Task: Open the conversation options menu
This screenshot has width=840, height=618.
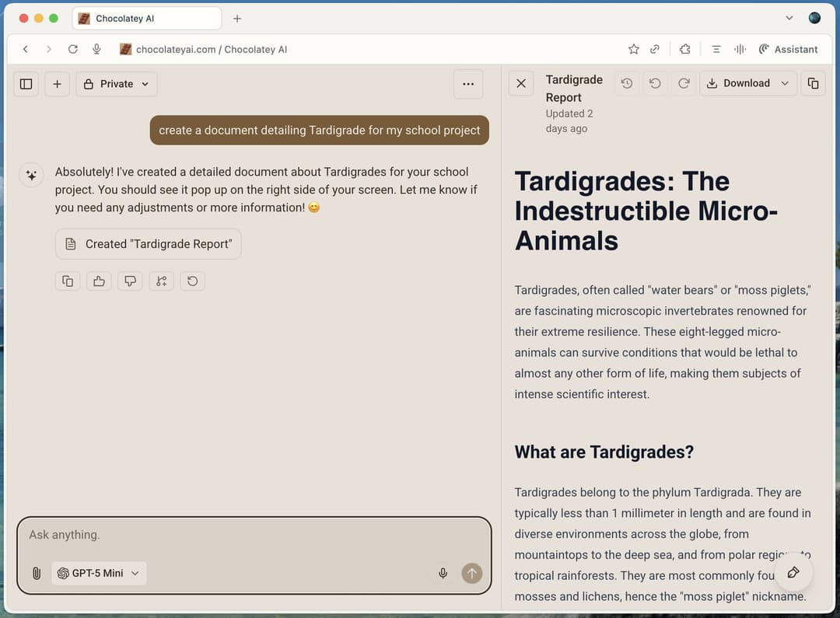Action: pyautogui.click(x=468, y=83)
